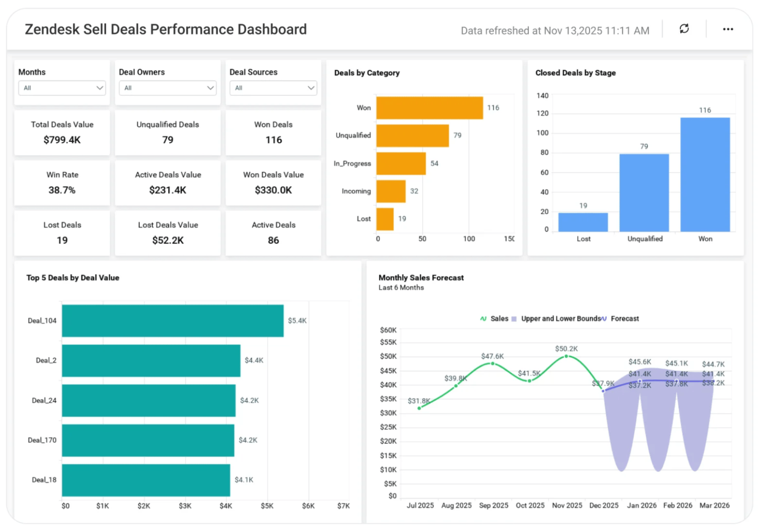Open the Deal Sources filter dropdown
The image size is (758, 532).
tap(273, 88)
